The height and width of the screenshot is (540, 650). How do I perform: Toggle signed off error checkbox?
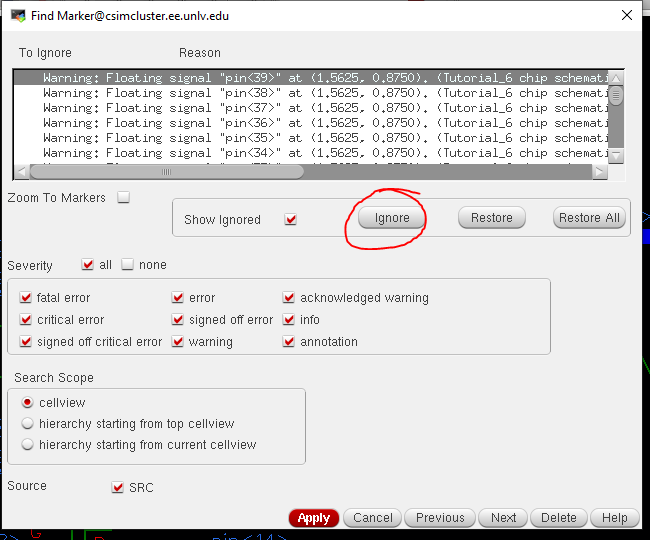coord(178,319)
